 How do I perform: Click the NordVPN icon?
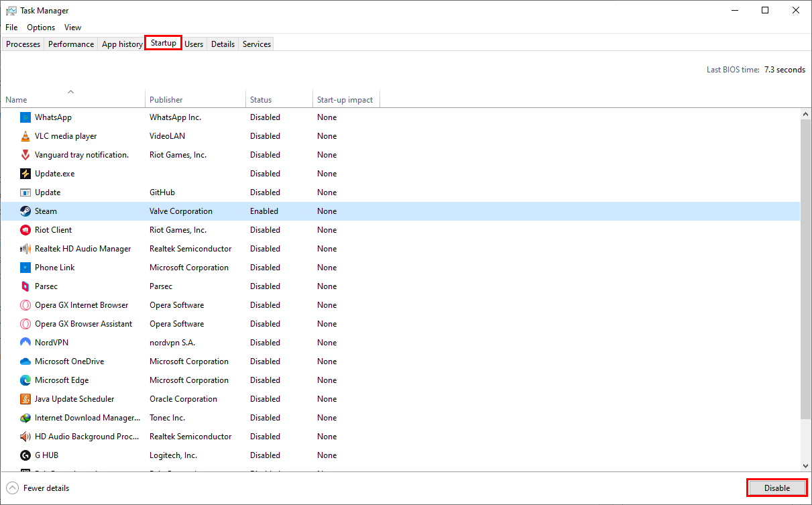tap(25, 343)
